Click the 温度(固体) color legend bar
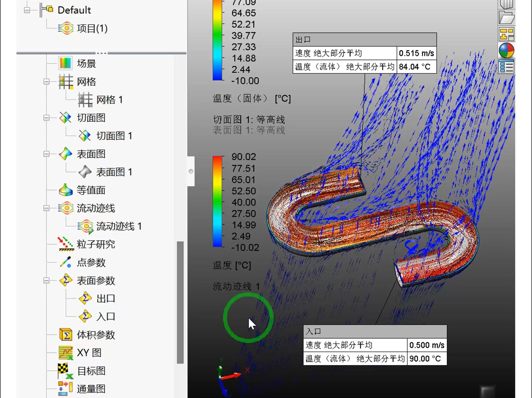532x398 pixels. tap(217, 40)
